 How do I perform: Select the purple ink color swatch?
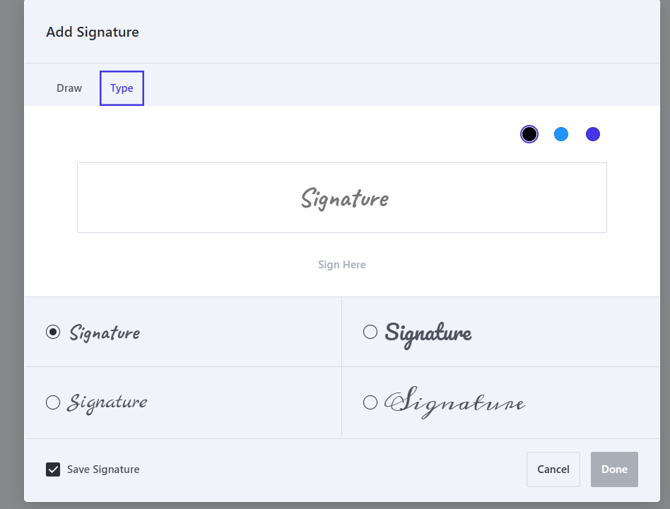pos(593,134)
